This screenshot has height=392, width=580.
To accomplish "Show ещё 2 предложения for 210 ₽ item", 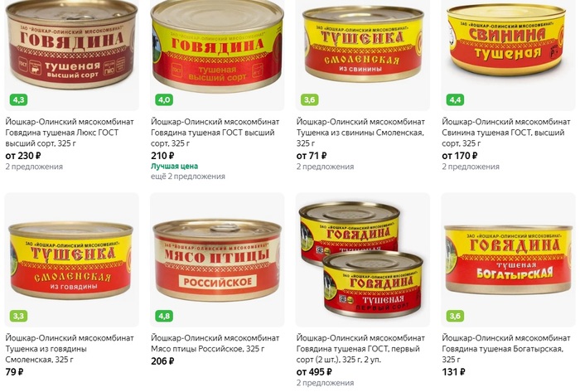I will [188, 177].
